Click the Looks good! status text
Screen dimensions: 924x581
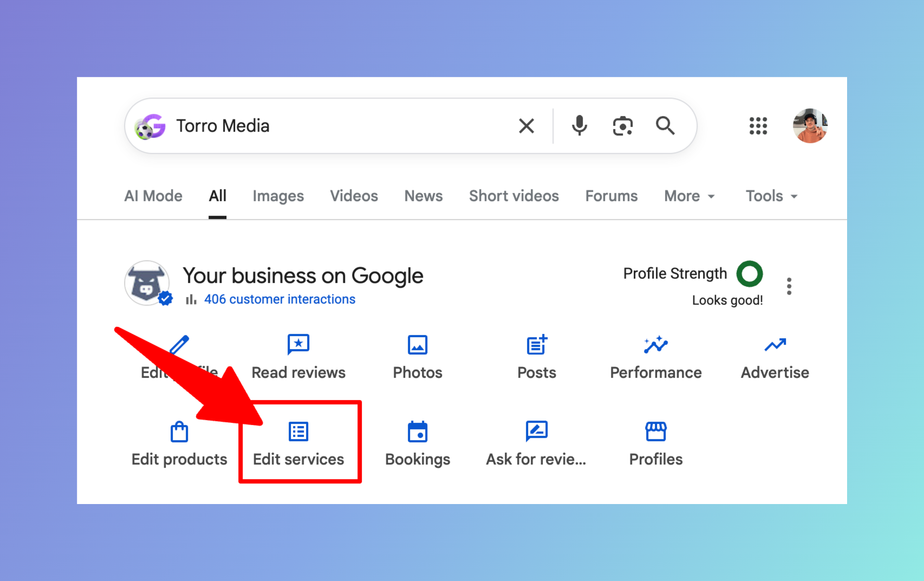click(727, 300)
